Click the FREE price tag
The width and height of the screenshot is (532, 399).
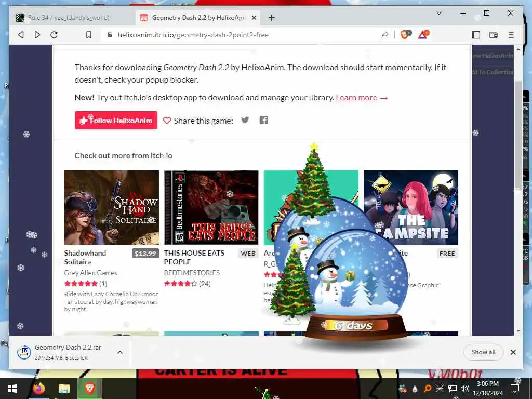pyautogui.click(x=447, y=254)
